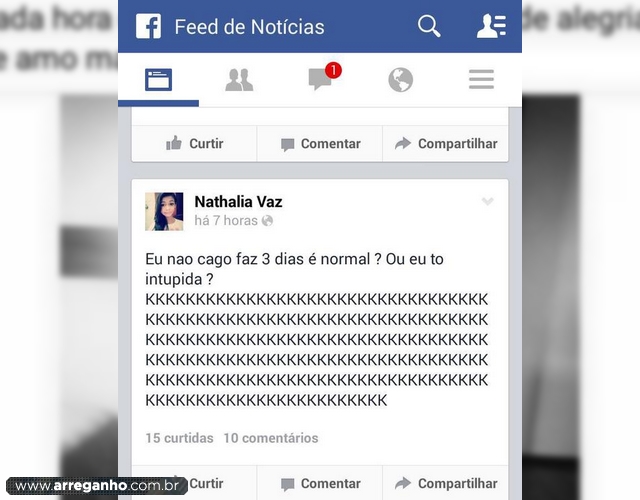Tap Compartilhar below Nathalia's post

pyautogui.click(x=446, y=483)
